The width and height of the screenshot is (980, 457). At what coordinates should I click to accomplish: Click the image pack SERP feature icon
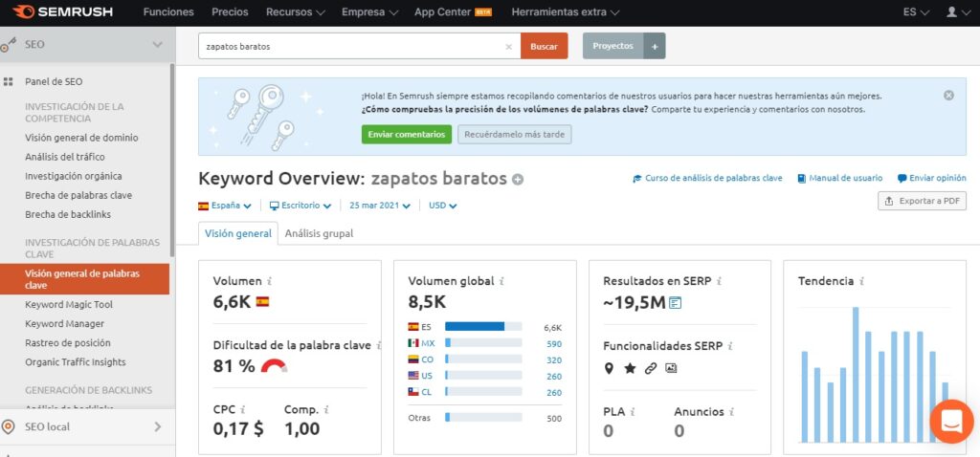pyautogui.click(x=671, y=368)
